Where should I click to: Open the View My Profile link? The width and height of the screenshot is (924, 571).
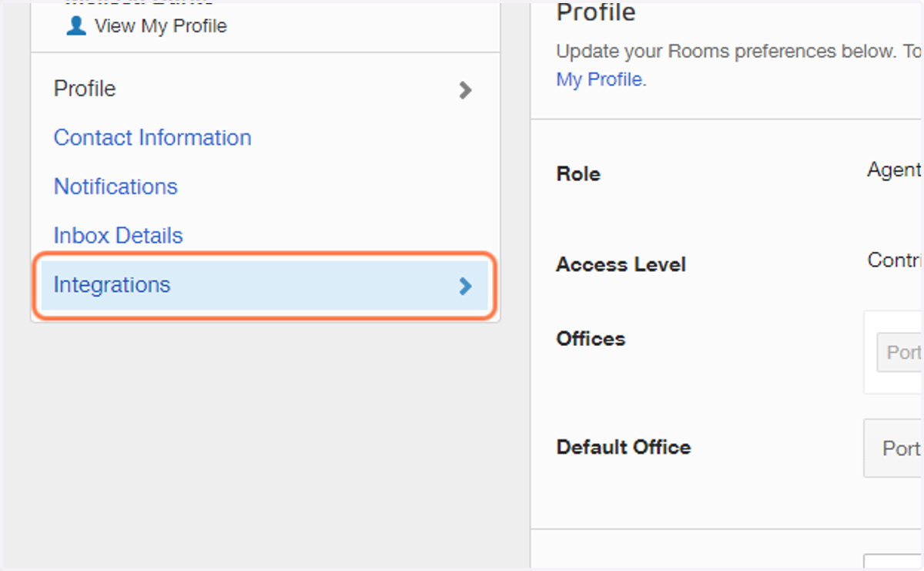pyautogui.click(x=161, y=26)
